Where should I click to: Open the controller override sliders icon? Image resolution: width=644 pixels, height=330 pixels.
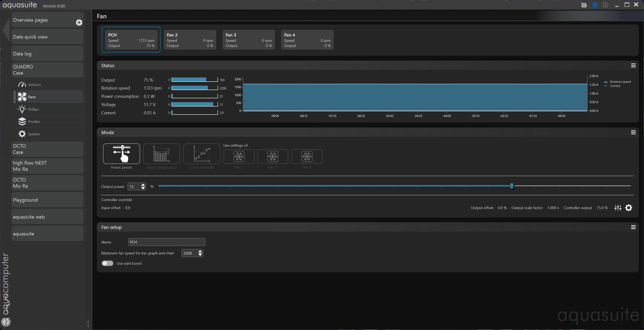pyautogui.click(x=618, y=208)
